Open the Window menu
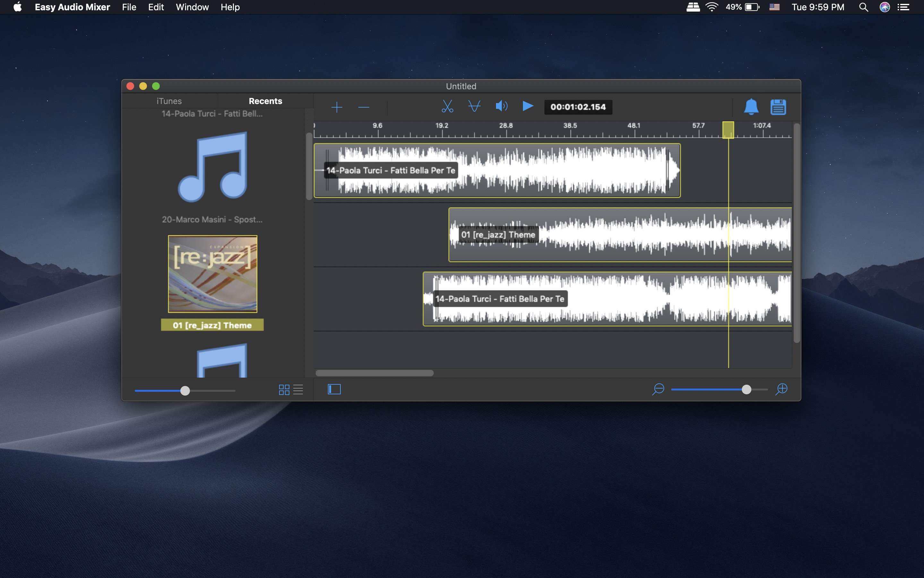Screen dimensions: 924x578 coord(192,7)
